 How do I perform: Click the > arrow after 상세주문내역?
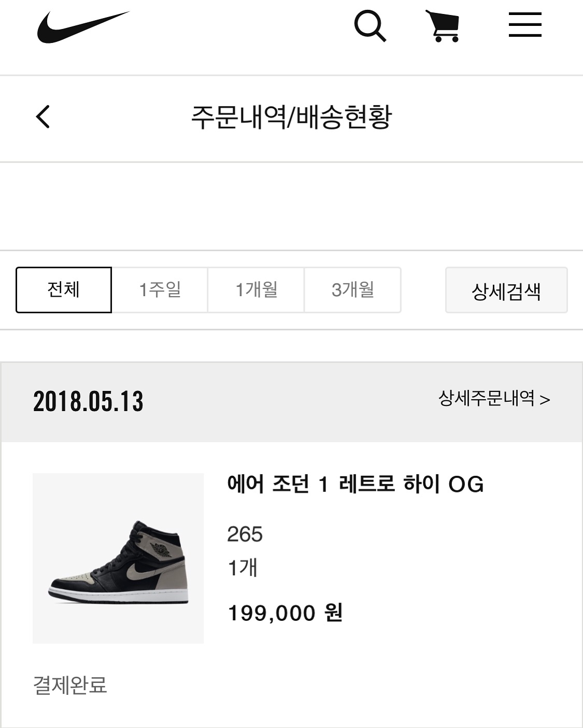coord(545,400)
